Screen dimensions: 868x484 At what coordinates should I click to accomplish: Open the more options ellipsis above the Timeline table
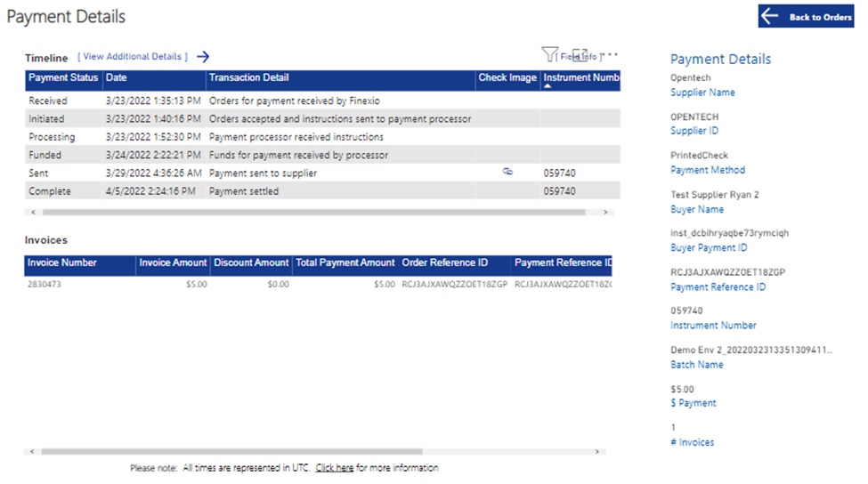tap(611, 55)
